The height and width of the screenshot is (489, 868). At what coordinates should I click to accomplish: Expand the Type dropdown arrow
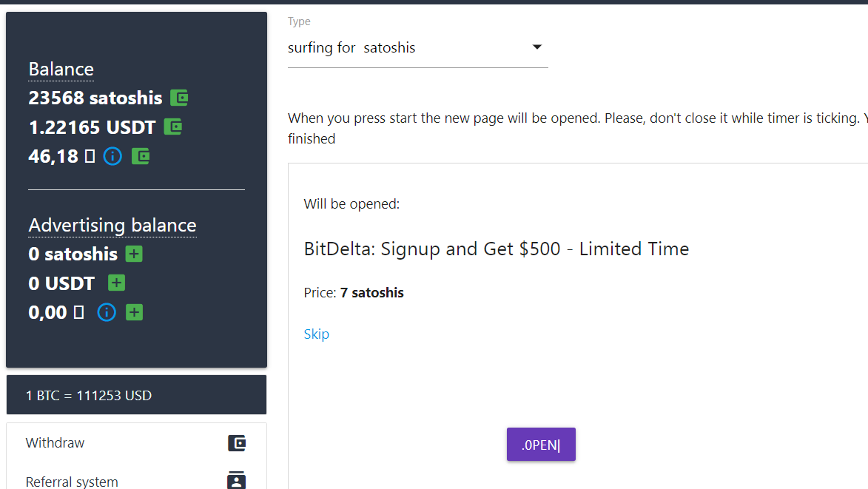pyautogui.click(x=536, y=47)
